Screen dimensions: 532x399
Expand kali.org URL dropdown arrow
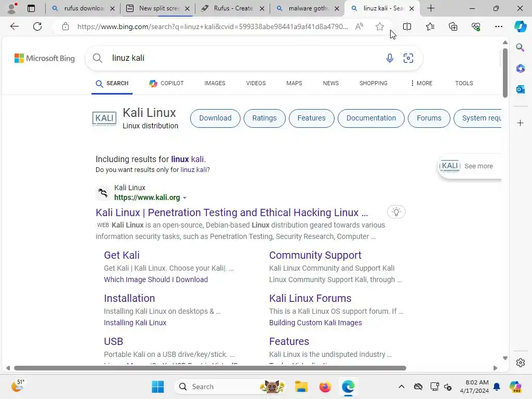[x=184, y=198]
